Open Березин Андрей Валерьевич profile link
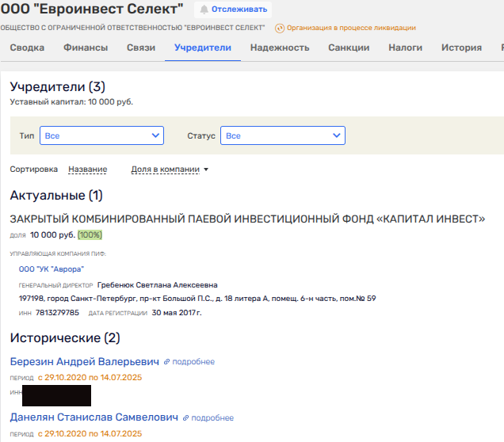The width and height of the screenshot is (504, 442). [84, 361]
